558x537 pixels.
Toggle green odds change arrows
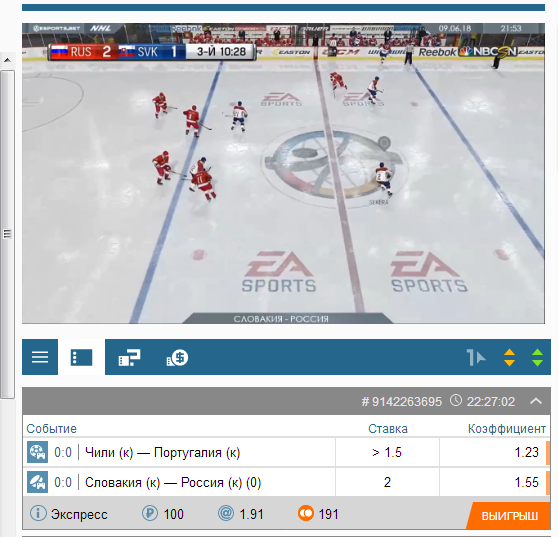coord(537,357)
